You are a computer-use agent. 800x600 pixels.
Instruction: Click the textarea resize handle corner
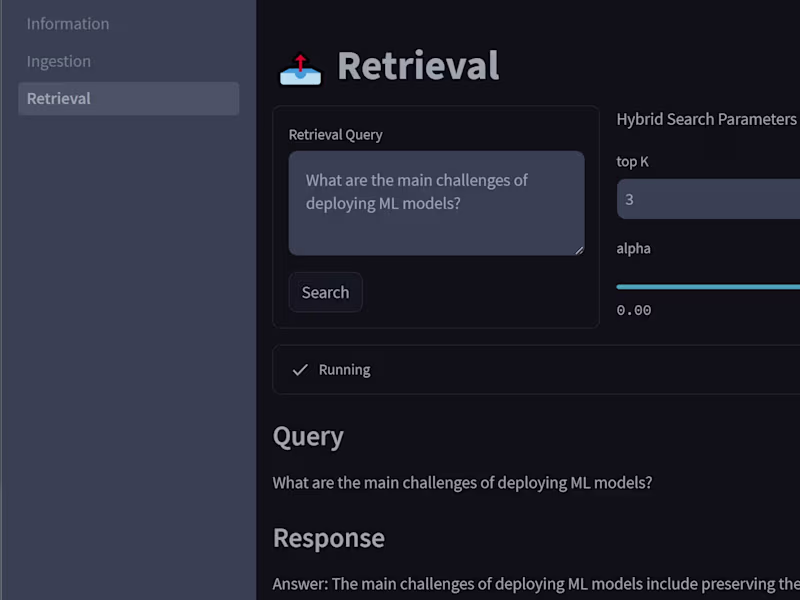(579, 250)
